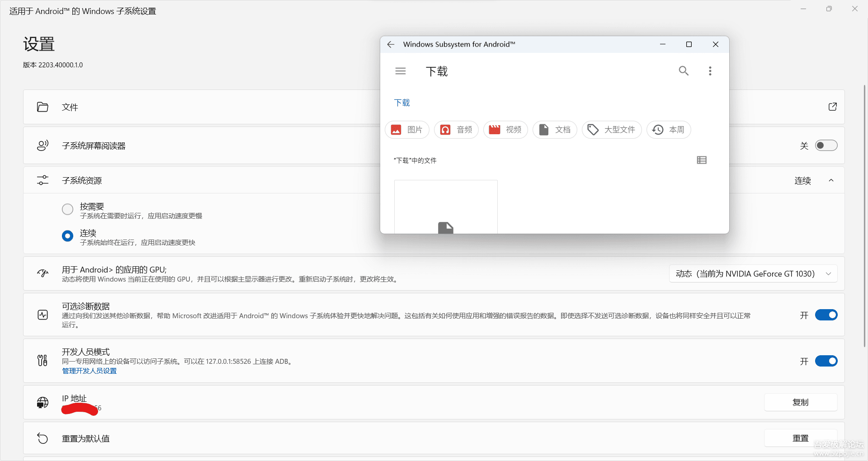The height and width of the screenshot is (461, 868).
Task: Select the 按需要 radio option
Action: (x=67, y=209)
